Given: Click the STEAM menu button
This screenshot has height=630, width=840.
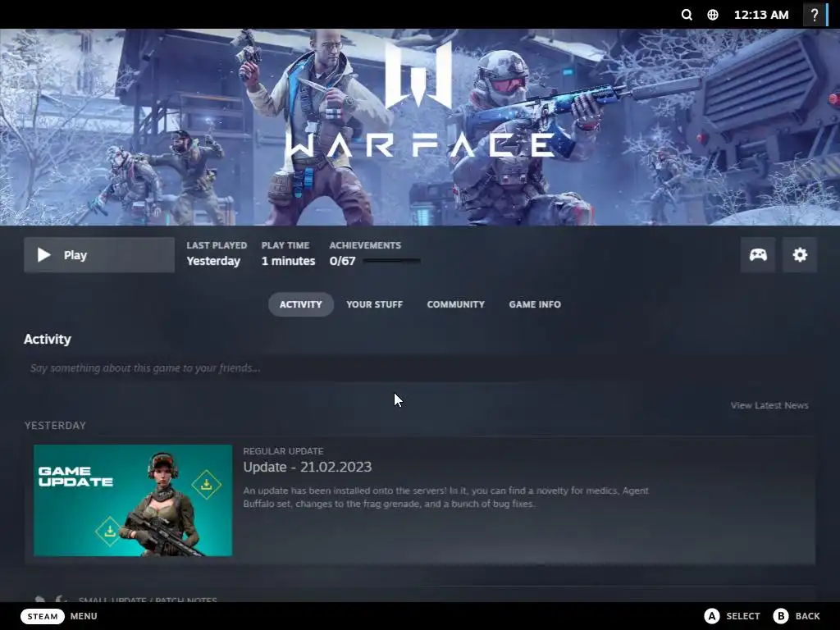Looking at the screenshot, I should point(43,616).
